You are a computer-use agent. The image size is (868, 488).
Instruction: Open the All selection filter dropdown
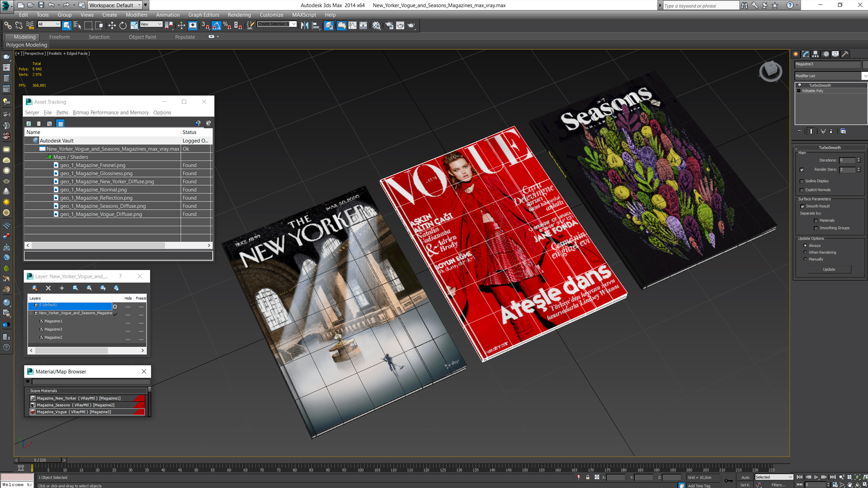[49, 24]
